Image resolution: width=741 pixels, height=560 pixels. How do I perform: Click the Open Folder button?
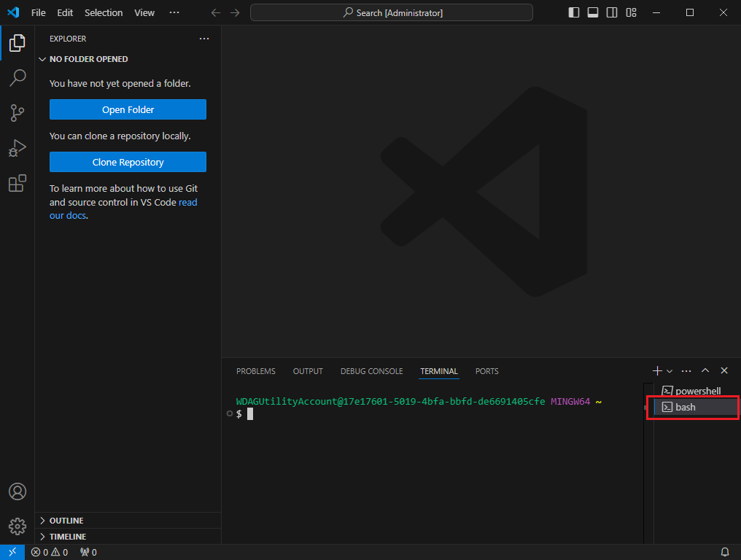[128, 109]
